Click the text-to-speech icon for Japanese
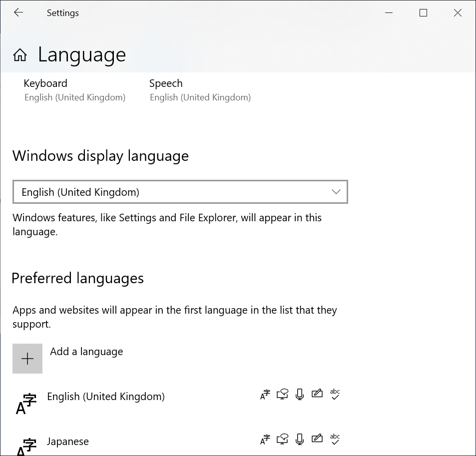476x456 pixels. [x=282, y=439]
